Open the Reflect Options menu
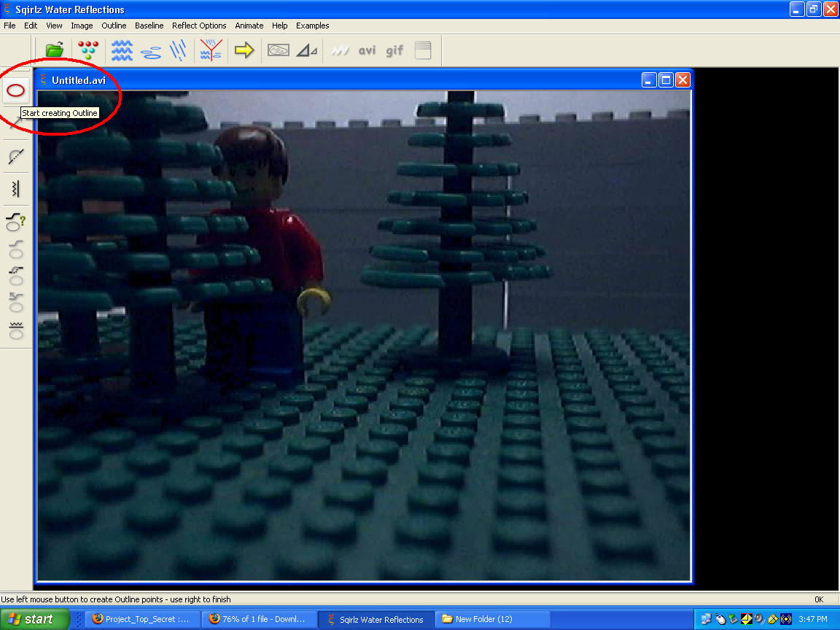Viewport: 840px width, 630px height. tap(199, 26)
